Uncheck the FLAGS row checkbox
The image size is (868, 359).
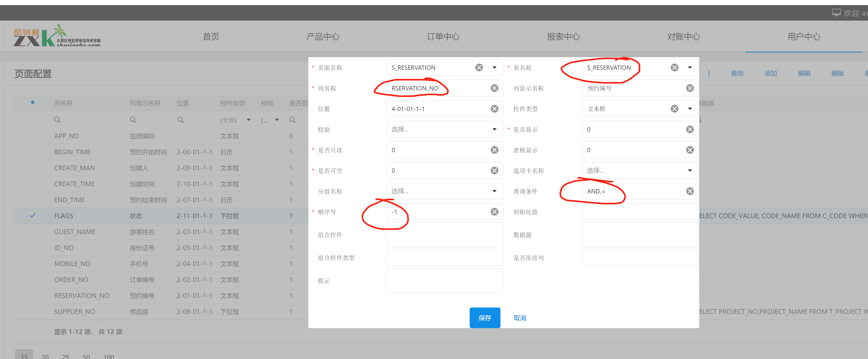[33, 215]
